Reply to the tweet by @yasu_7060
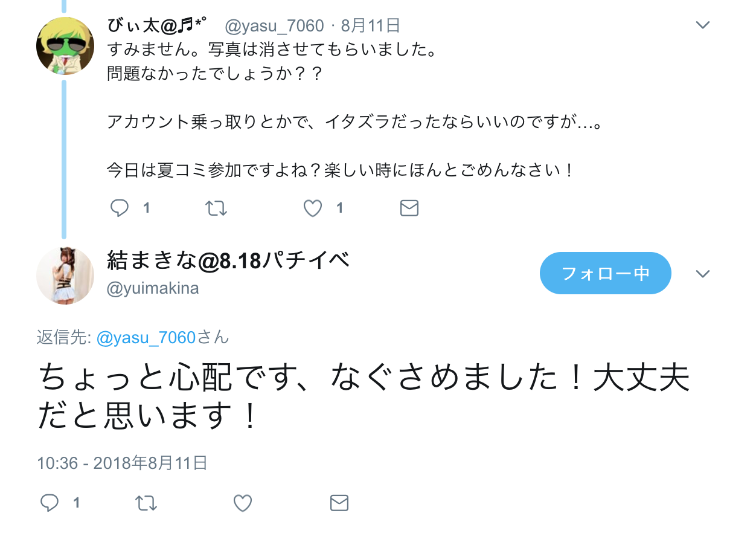The image size is (756, 539). [x=120, y=208]
